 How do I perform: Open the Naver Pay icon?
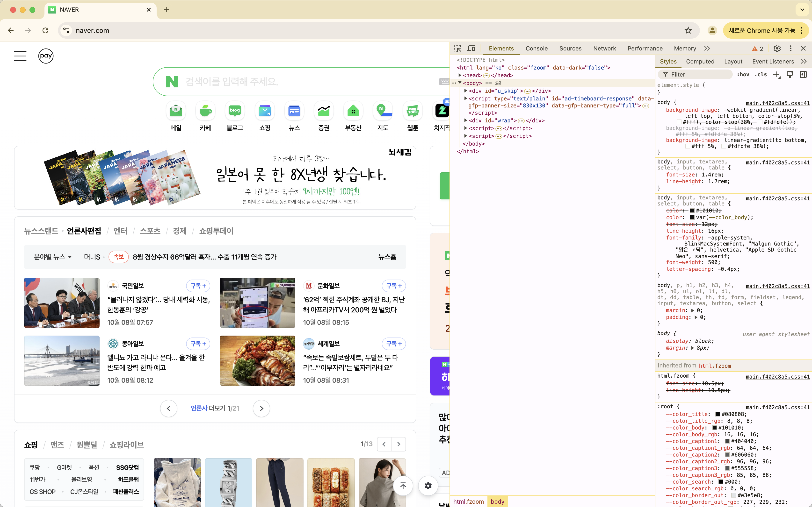pos(46,56)
